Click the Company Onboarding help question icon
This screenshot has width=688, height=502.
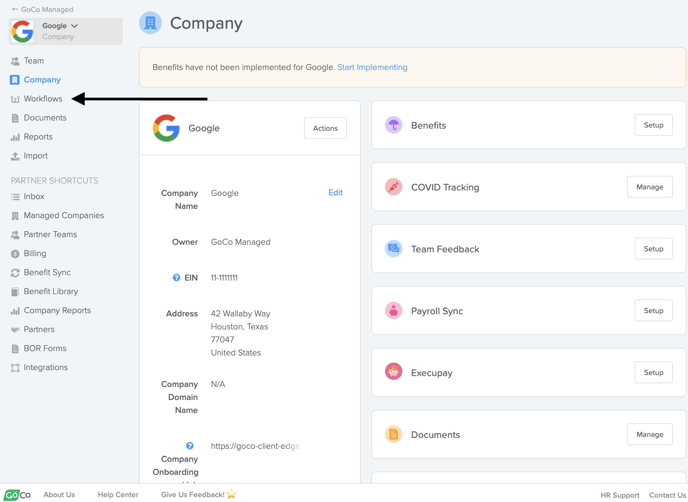click(x=190, y=446)
